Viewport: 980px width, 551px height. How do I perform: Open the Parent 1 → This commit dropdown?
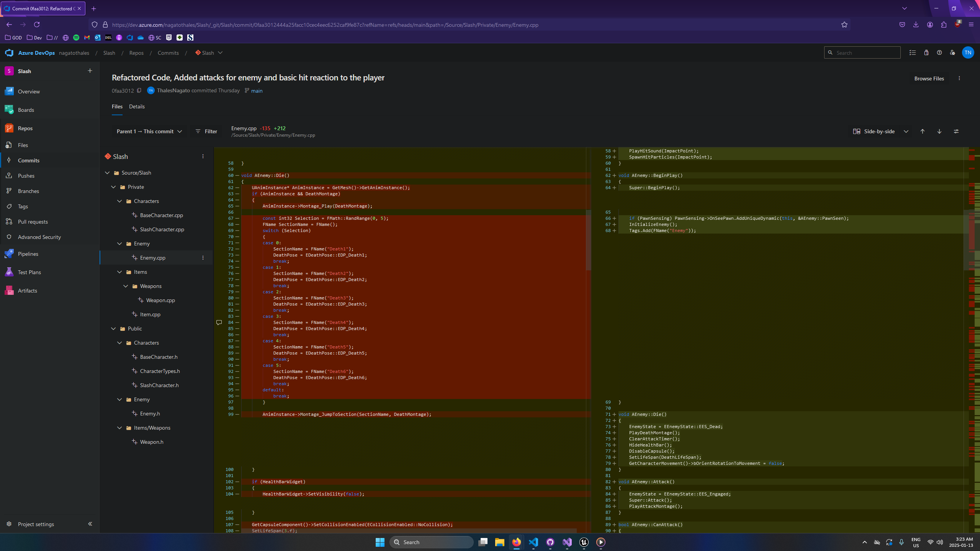tap(149, 131)
